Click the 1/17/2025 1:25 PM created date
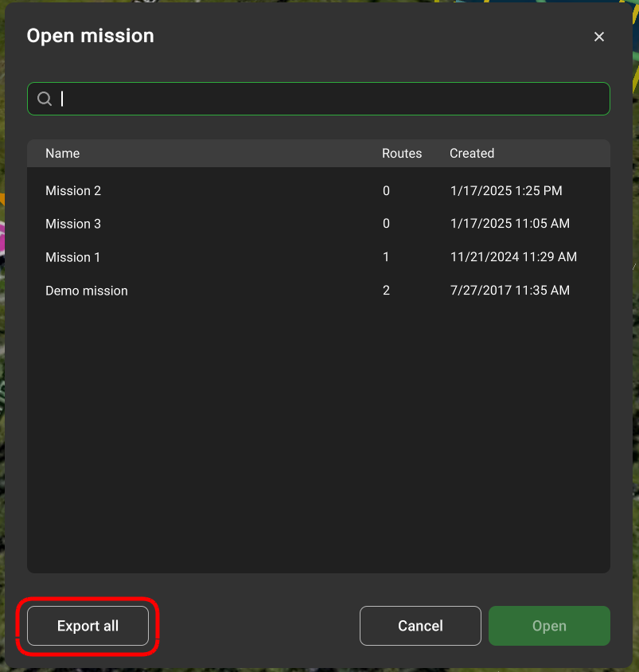639x672 pixels. coord(505,191)
